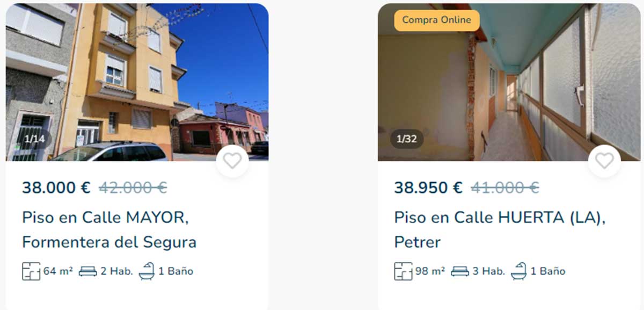Click the bed icon beside 3 Hab.
The height and width of the screenshot is (310, 644).
pyautogui.click(x=460, y=271)
